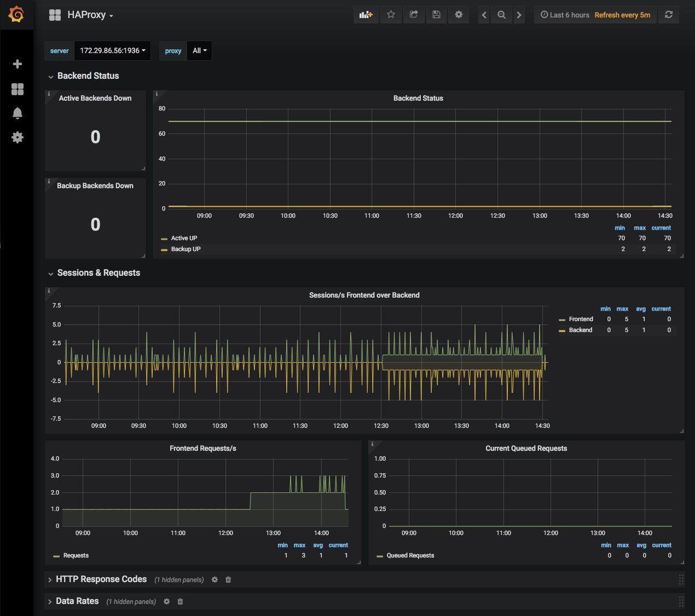Open the Dashboards icon in sidebar

[18, 89]
